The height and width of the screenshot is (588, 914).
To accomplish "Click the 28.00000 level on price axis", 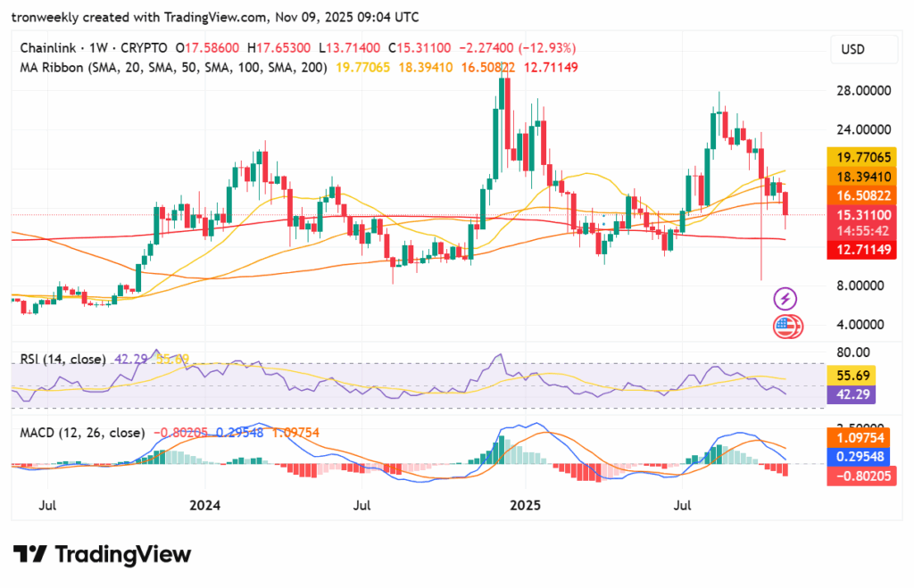I will (860, 91).
